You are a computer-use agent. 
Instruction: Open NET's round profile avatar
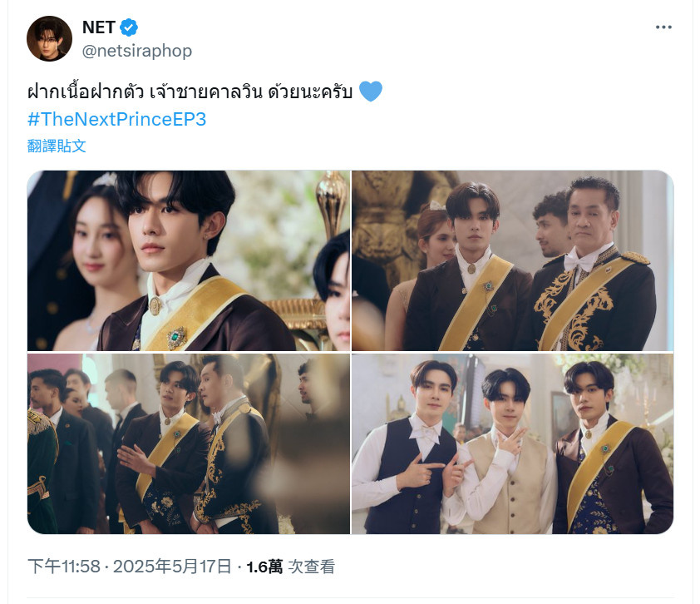(x=49, y=39)
